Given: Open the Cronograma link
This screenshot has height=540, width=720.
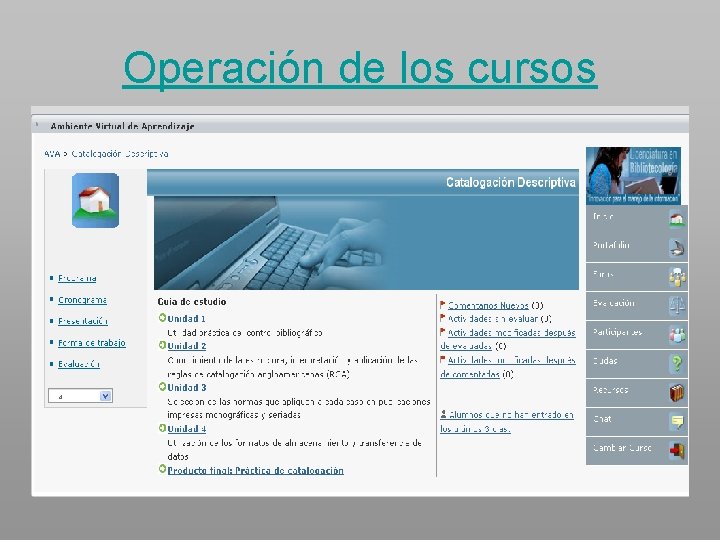Looking at the screenshot, I should click(82, 300).
